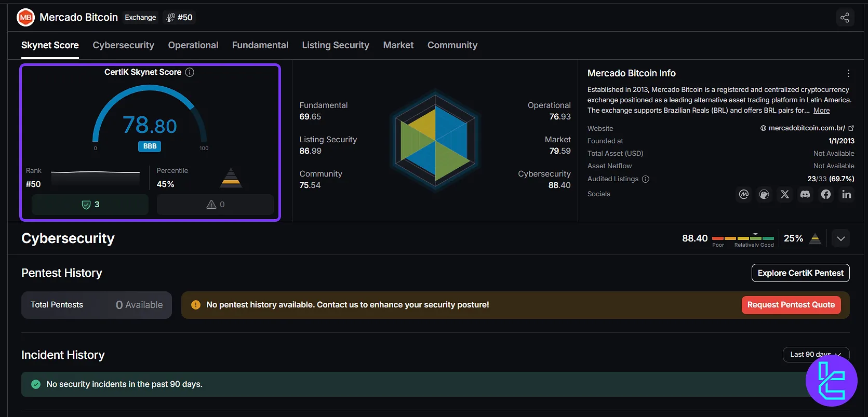Screen dimensions: 868x417
Task: Open the Last 90 days dropdown
Action: (816, 354)
